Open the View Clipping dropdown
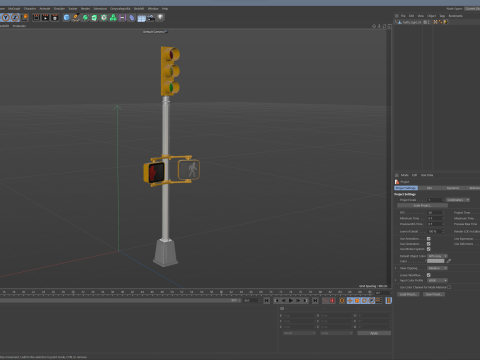Viewport: 480px width, 360px height. pyautogui.click(x=437, y=268)
